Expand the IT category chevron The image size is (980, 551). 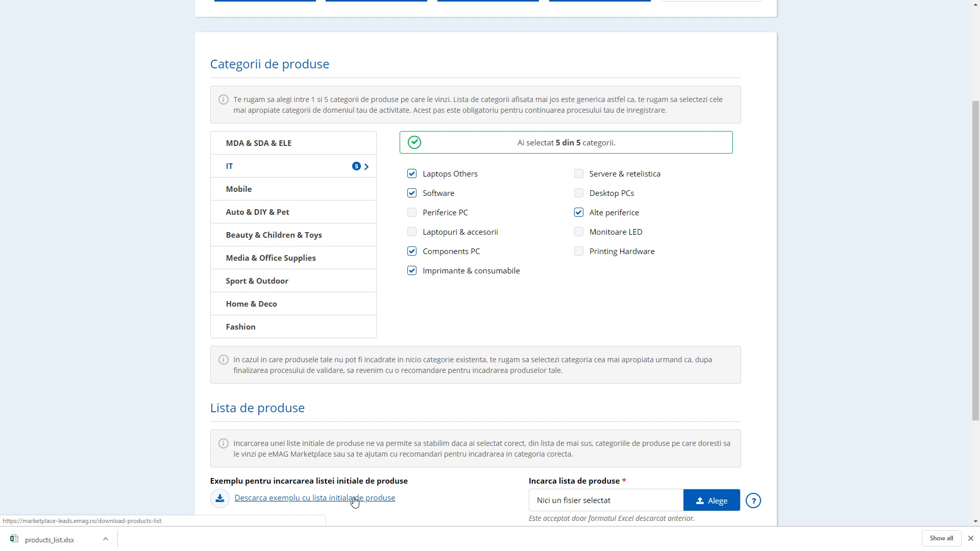(x=366, y=166)
